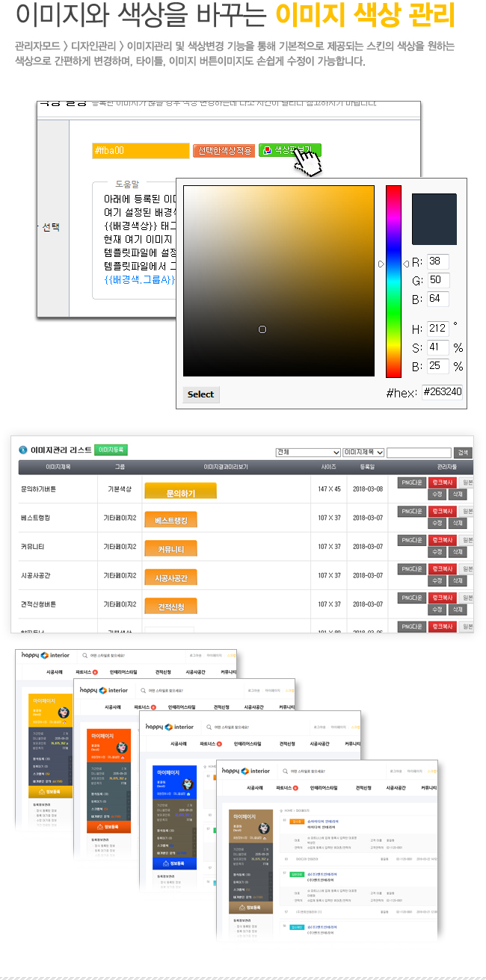Click the green 이미지등록 button
The width and height of the screenshot is (486, 980).
click(x=111, y=450)
